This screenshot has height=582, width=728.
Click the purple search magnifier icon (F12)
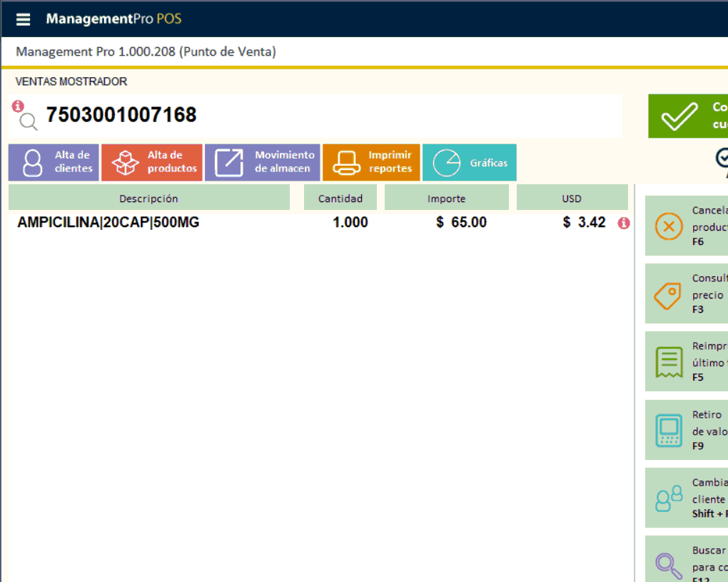pos(669,564)
